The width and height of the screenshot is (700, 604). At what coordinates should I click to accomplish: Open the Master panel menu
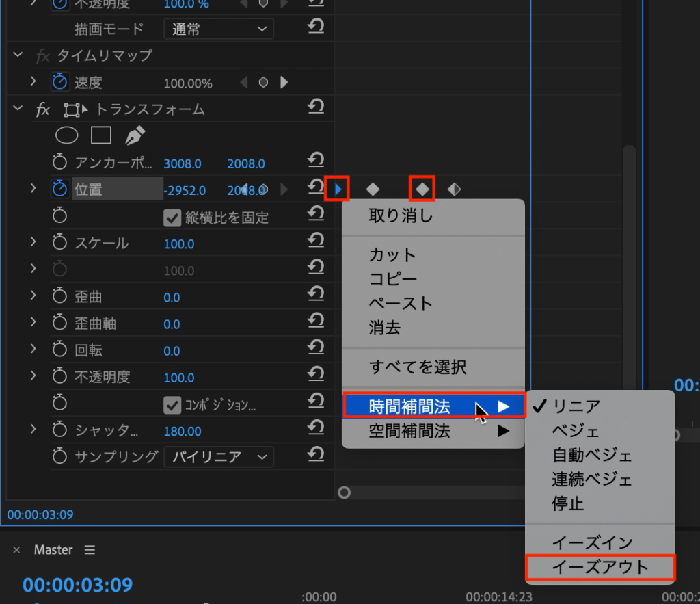(x=90, y=549)
